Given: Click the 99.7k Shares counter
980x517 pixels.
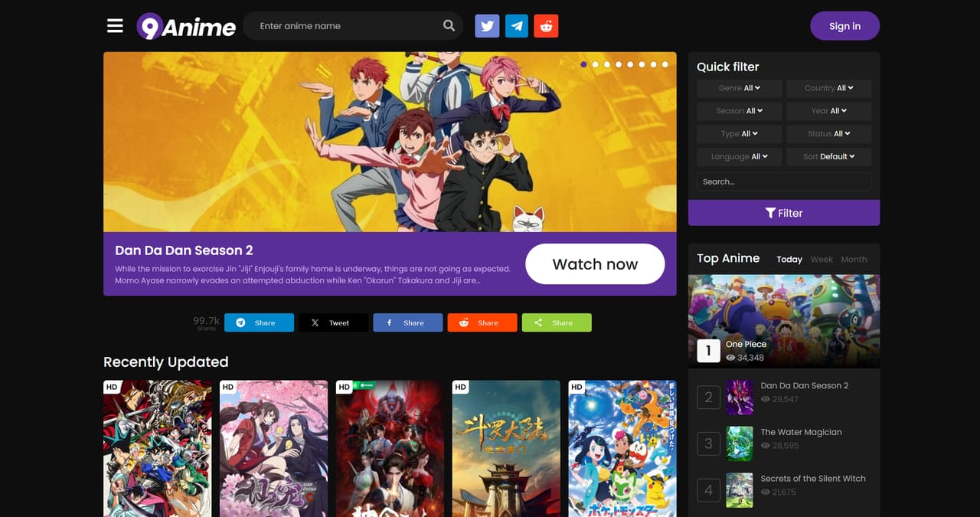Looking at the screenshot, I should (x=206, y=322).
